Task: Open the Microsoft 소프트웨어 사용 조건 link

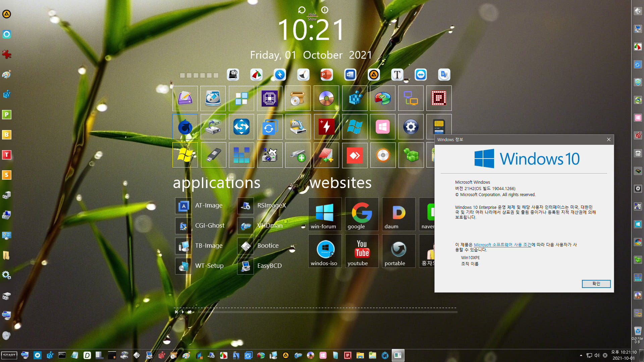Action: pos(502,245)
